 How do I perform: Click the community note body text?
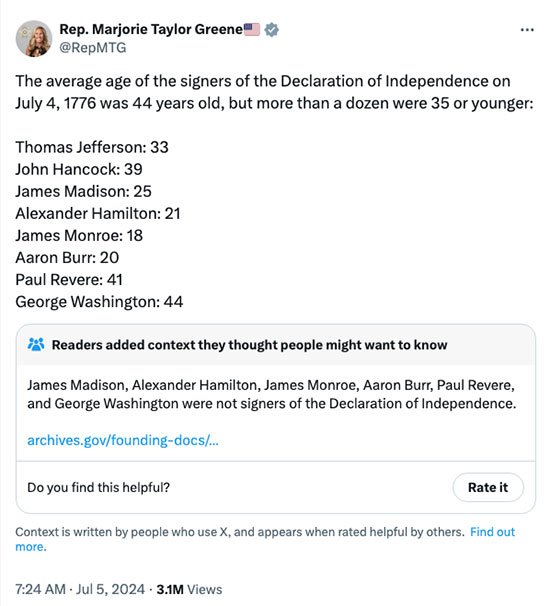(272, 394)
